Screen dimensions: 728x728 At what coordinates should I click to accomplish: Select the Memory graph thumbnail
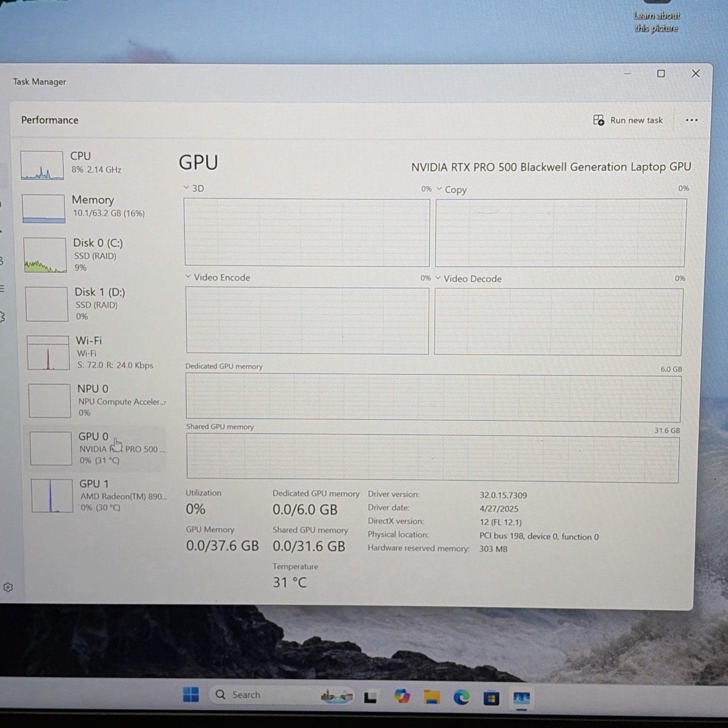(x=44, y=208)
